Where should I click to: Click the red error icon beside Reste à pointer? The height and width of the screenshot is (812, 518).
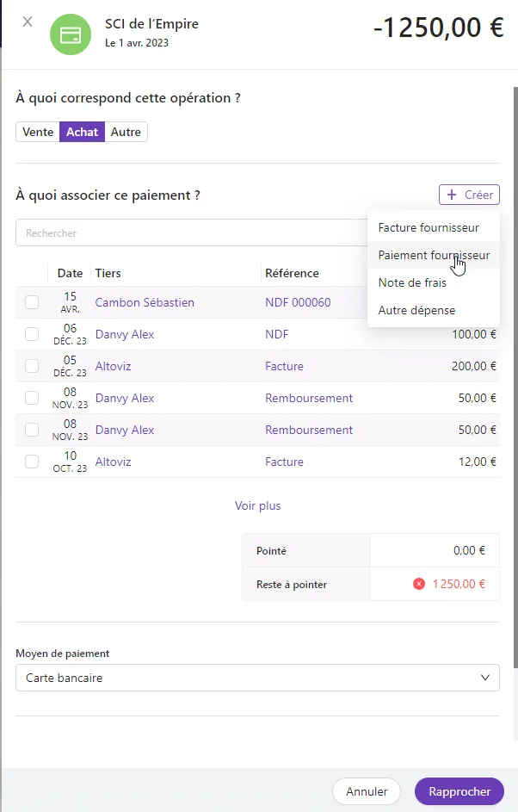coord(419,584)
